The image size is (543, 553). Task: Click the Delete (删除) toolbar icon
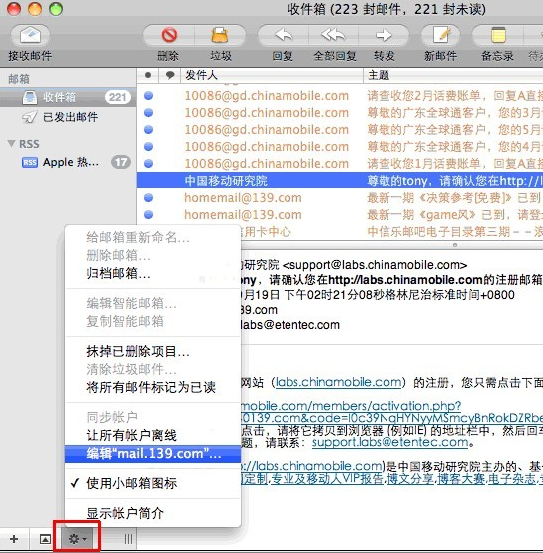coord(169,35)
